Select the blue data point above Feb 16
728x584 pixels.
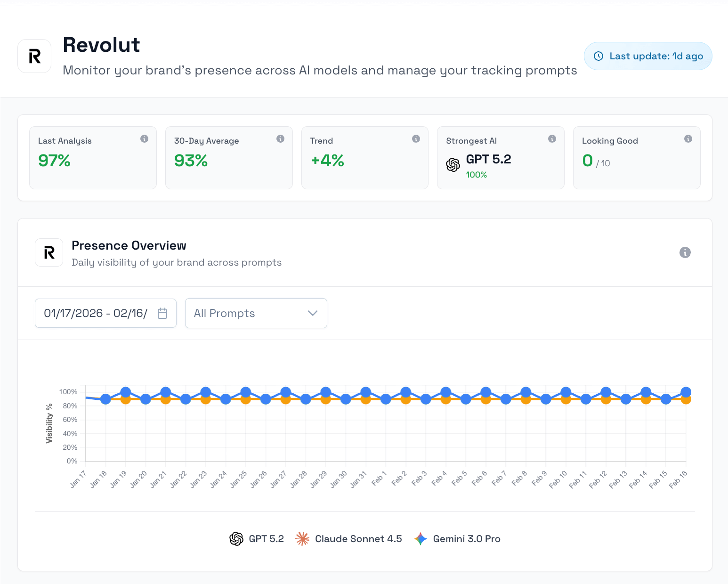tap(686, 391)
